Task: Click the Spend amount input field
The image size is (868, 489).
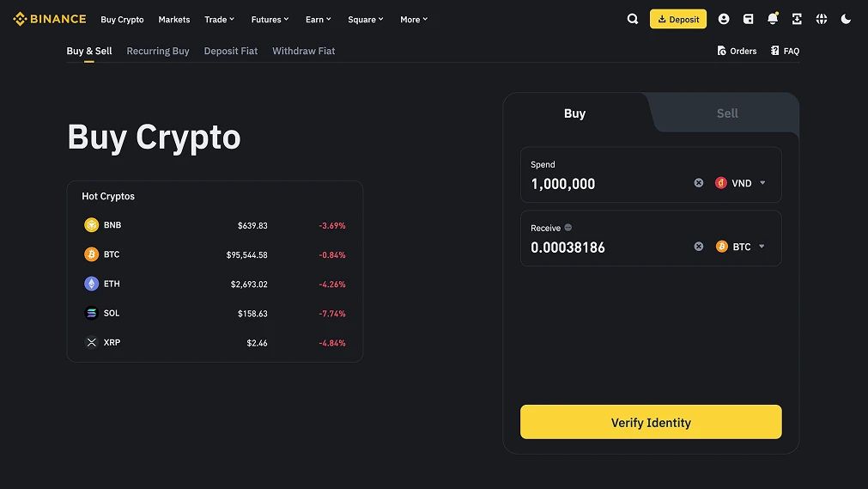Action: (609, 184)
